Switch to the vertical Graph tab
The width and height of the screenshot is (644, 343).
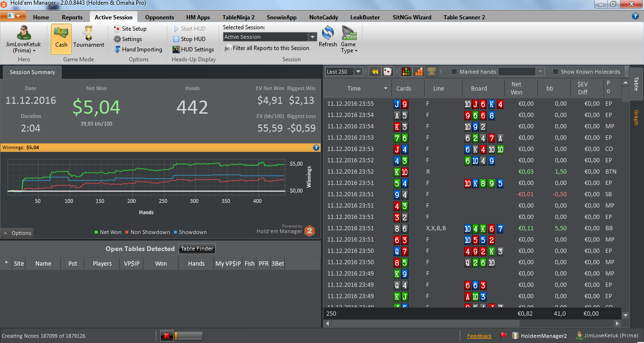click(x=636, y=117)
